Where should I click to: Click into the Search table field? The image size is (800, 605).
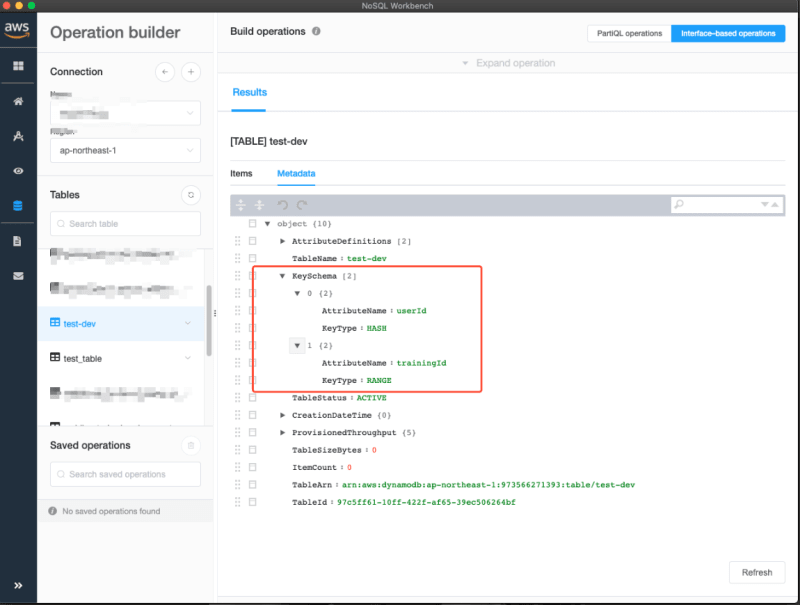(x=125, y=223)
